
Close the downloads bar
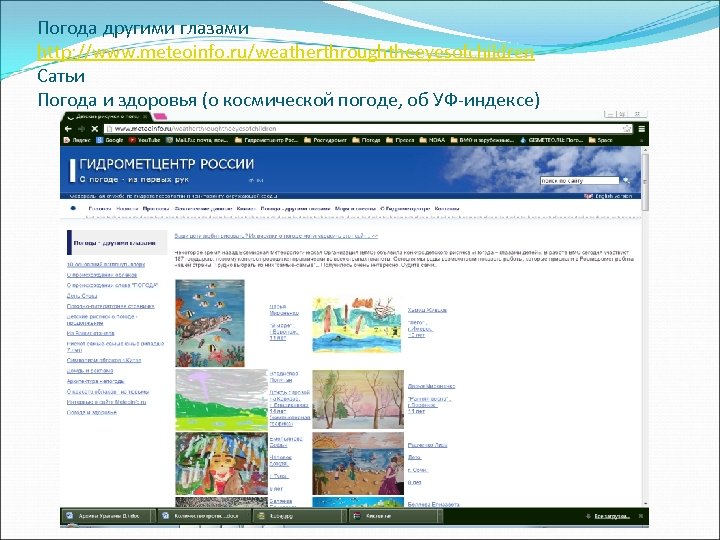pyautogui.click(x=641, y=516)
